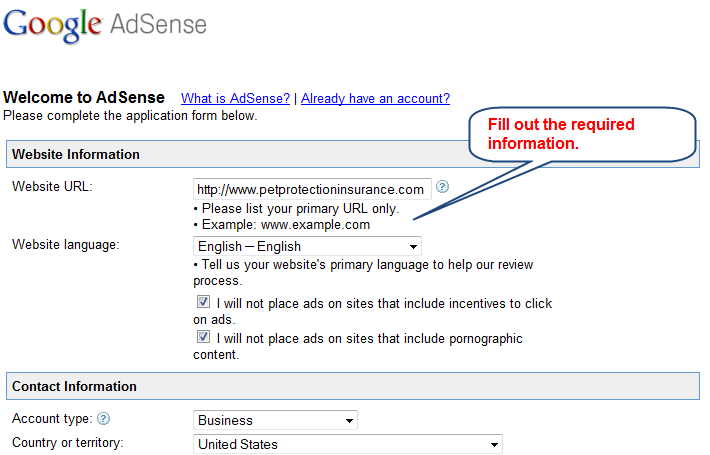Click the Contact Information section header

coord(353,386)
